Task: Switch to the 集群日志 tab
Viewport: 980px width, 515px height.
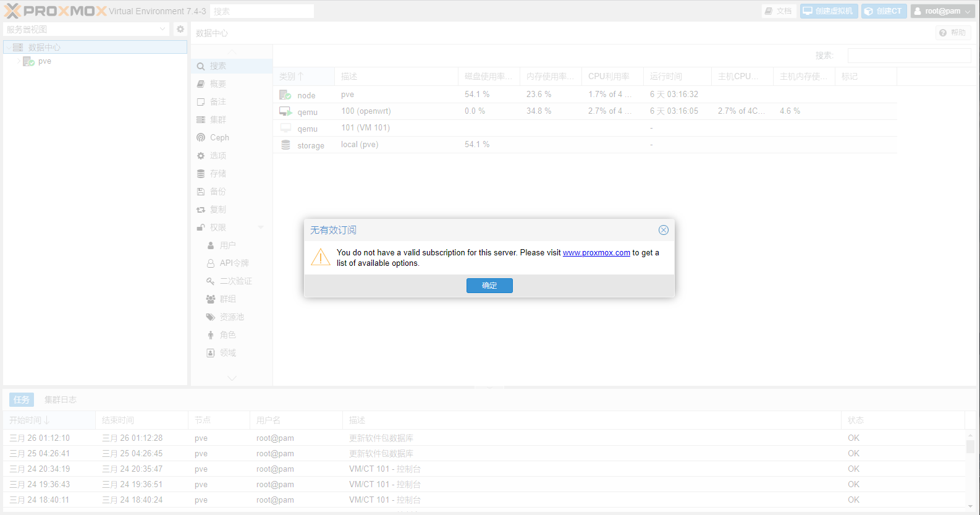Action: 61,400
